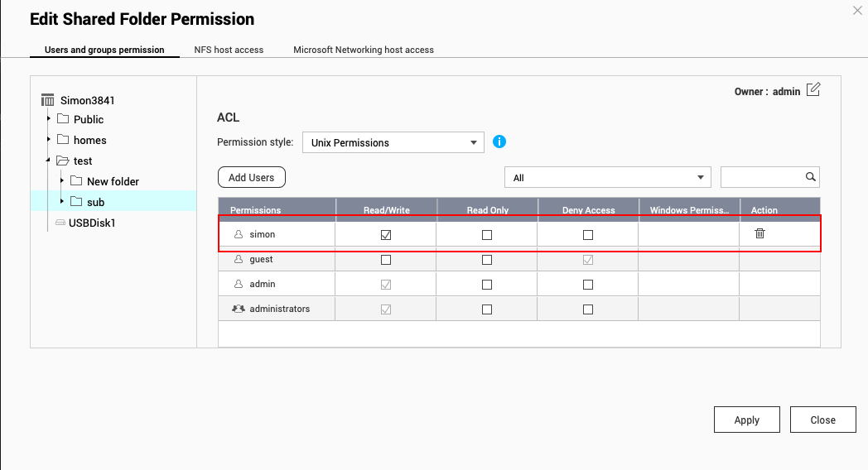Switch to NFS host access tab
This screenshot has height=470, width=868.
229,50
